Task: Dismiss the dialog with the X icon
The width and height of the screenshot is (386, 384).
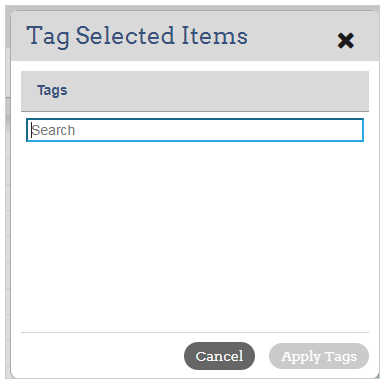Action: pos(345,41)
